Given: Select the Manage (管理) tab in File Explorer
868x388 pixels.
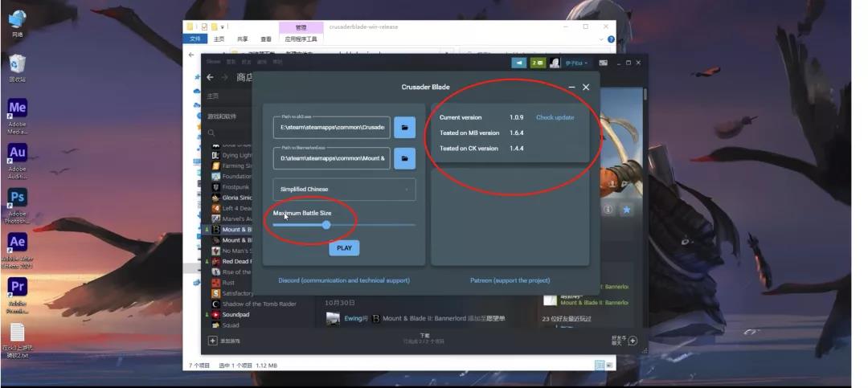Looking at the screenshot, I should tap(301, 27).
